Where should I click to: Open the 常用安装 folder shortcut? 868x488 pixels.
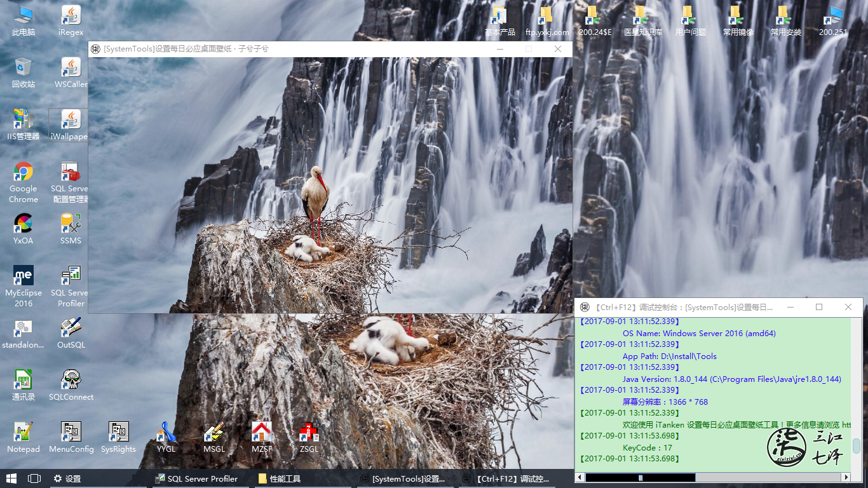[x=786, y=21]
